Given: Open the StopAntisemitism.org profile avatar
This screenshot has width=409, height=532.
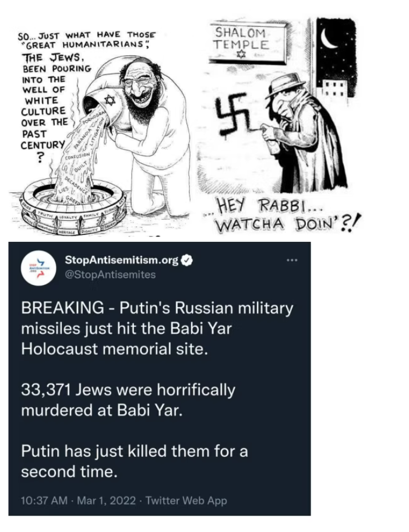Looking at the screenshot, I should coord(40,268).
